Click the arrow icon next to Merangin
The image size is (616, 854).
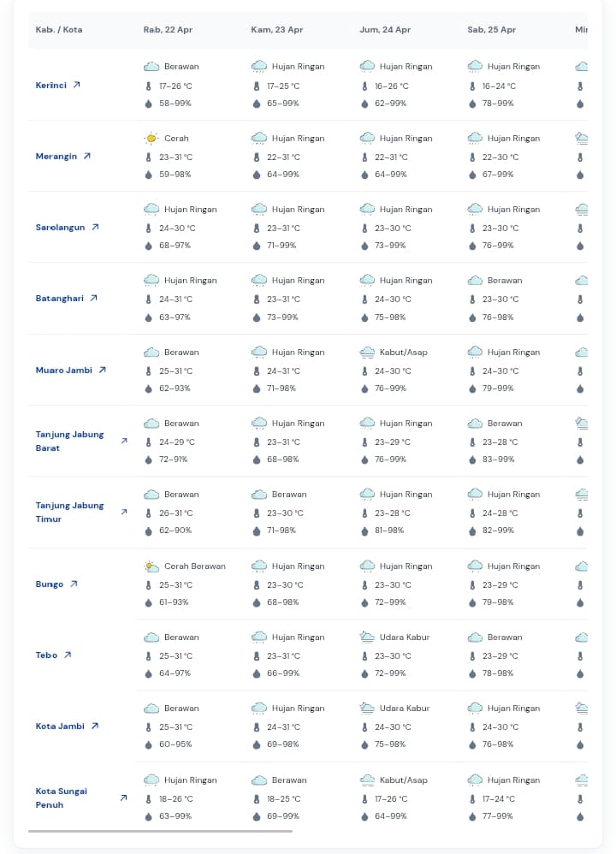tap(86, 156)
